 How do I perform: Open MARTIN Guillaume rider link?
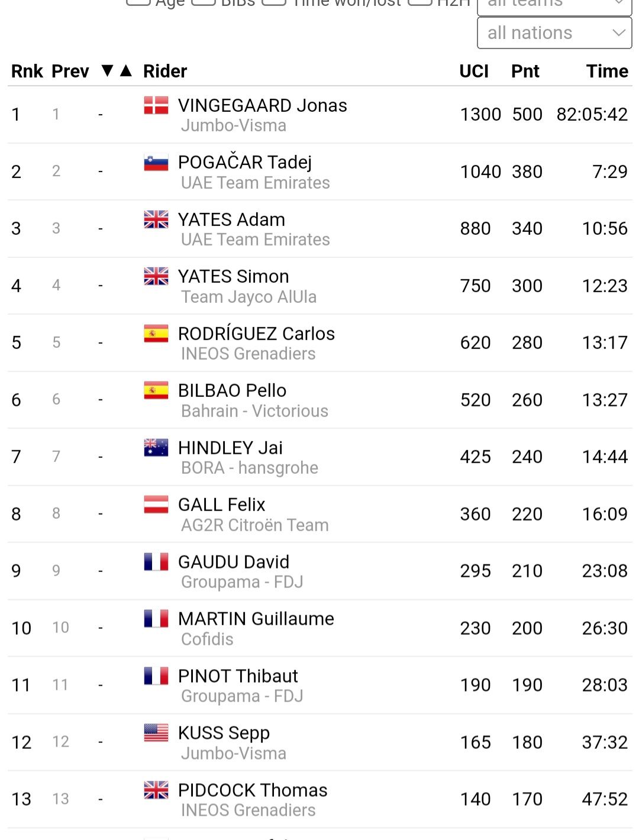[x=256, y=619]
